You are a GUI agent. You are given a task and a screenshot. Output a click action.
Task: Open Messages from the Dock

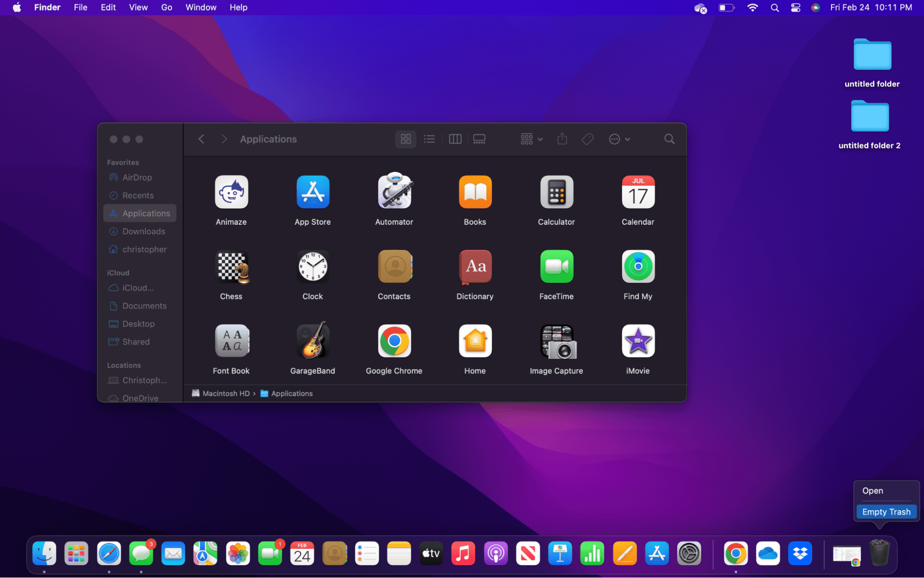141,553
